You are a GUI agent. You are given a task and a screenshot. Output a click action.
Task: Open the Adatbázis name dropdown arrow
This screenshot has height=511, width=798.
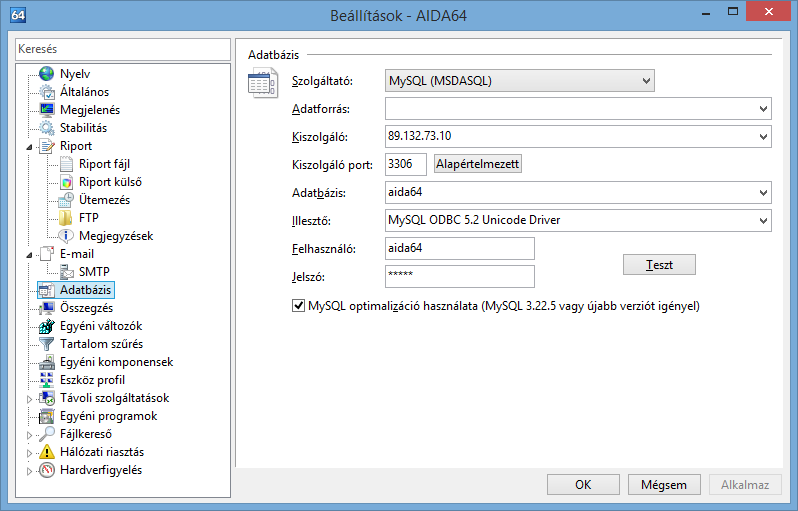click(763, 193)
